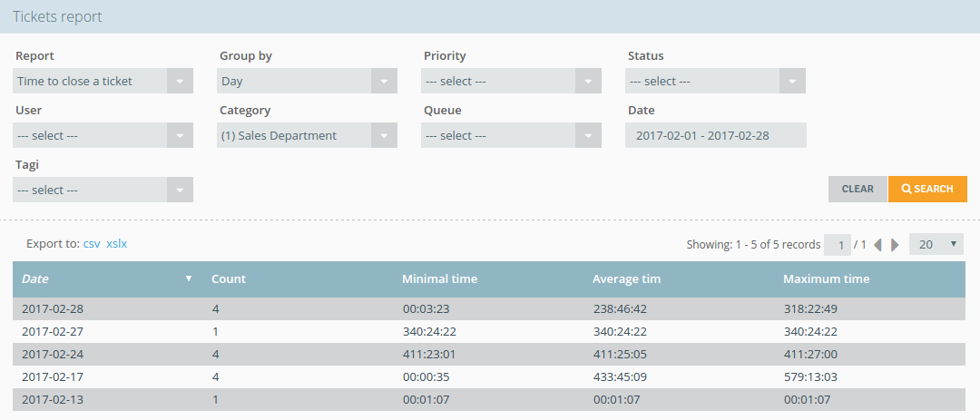Sort by Maximum time column header

click(827, 279)
